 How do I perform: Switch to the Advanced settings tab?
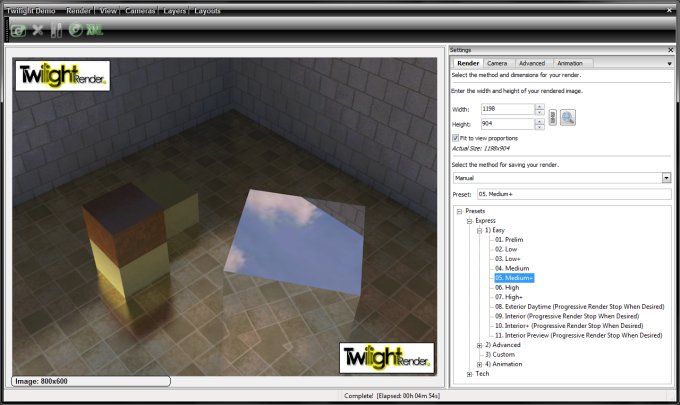point(531,63)
